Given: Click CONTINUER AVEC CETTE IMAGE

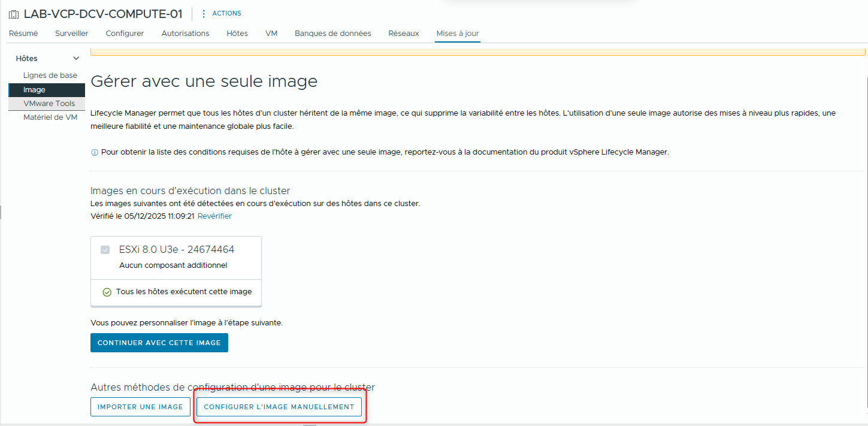Looking at the screenshot, I should coord(159,342).
